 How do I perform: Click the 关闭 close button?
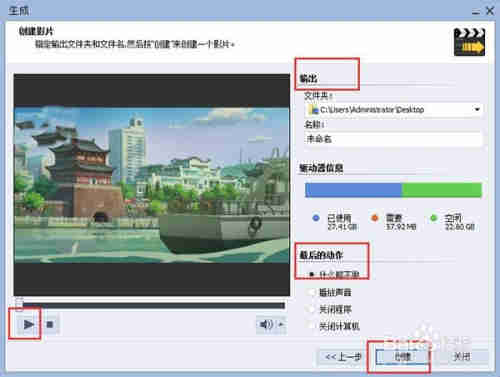(462, 357)
